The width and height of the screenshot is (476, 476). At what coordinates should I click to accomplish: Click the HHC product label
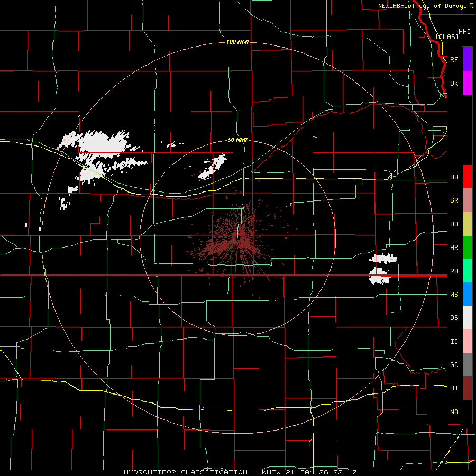(464, 32)
